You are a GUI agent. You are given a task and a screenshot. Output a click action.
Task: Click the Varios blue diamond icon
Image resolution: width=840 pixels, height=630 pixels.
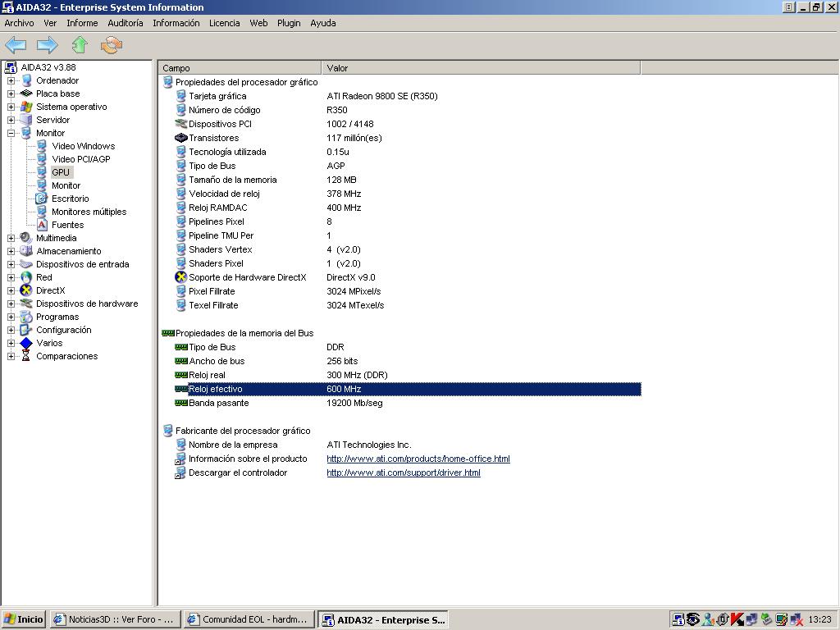[26, 343]
